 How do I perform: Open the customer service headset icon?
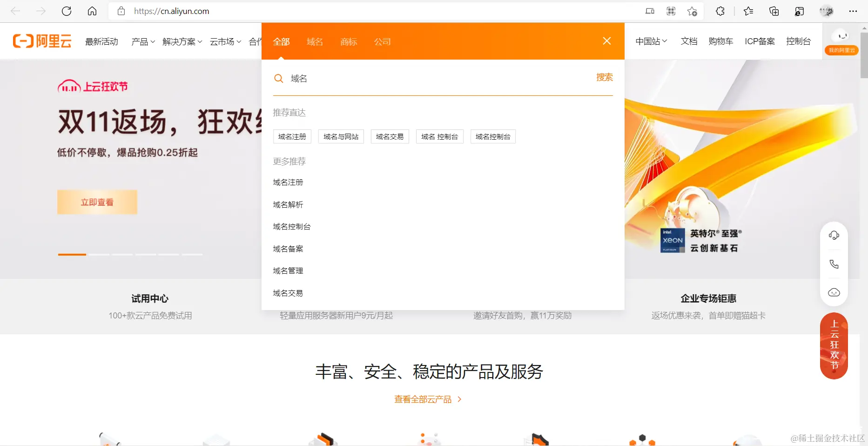[834, 235]
